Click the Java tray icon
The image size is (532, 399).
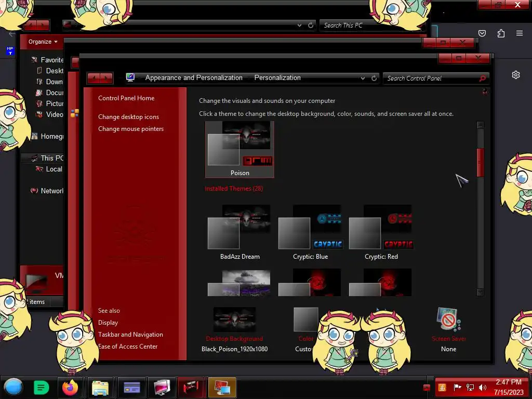(442, 388)
